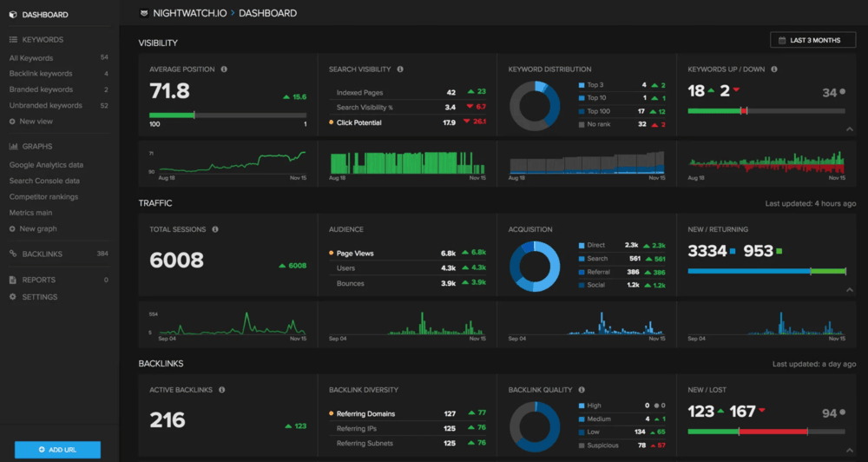
Task: Select the Search Visibility % metric row
Action: 408,108
